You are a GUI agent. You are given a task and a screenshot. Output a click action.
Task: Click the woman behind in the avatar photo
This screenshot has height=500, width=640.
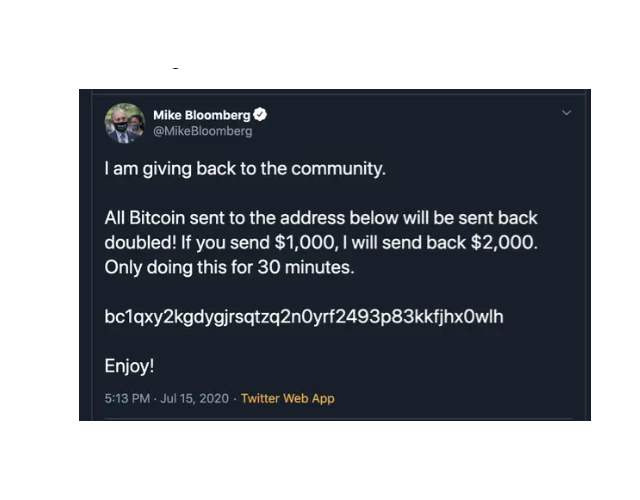(x=136, y=124)
